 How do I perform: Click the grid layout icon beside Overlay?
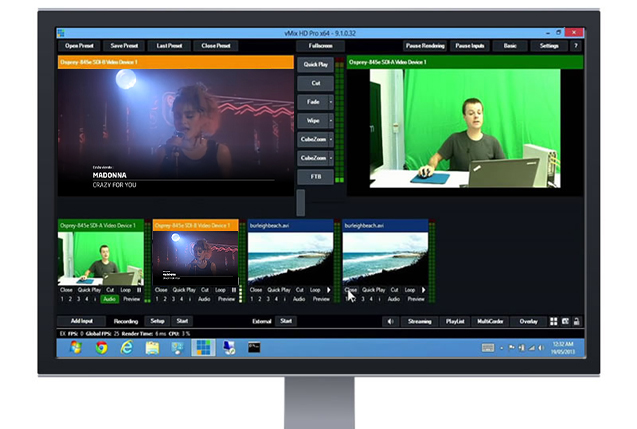pos(551,321)
